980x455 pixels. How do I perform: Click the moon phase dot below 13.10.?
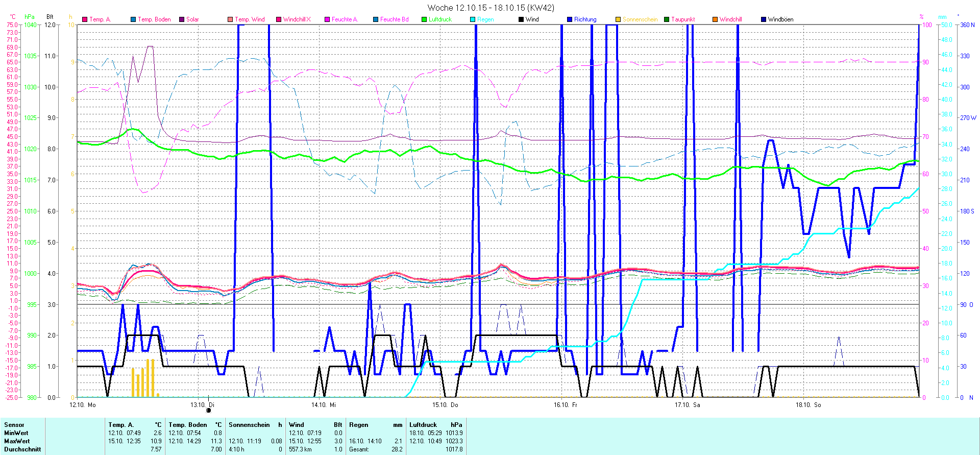[208, 410]
